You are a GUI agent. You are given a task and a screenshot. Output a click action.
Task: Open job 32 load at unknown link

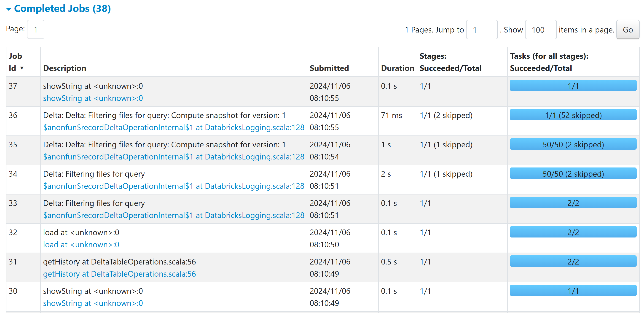coord(81,244)
